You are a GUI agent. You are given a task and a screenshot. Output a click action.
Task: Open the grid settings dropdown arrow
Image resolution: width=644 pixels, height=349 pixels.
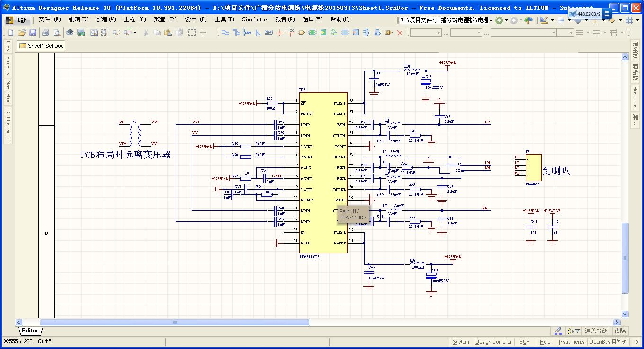(x=637, y=20)
